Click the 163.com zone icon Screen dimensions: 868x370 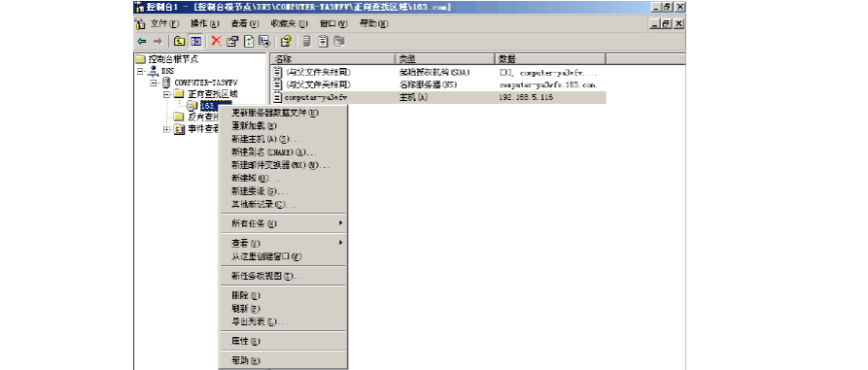click(x=192, y=105)
